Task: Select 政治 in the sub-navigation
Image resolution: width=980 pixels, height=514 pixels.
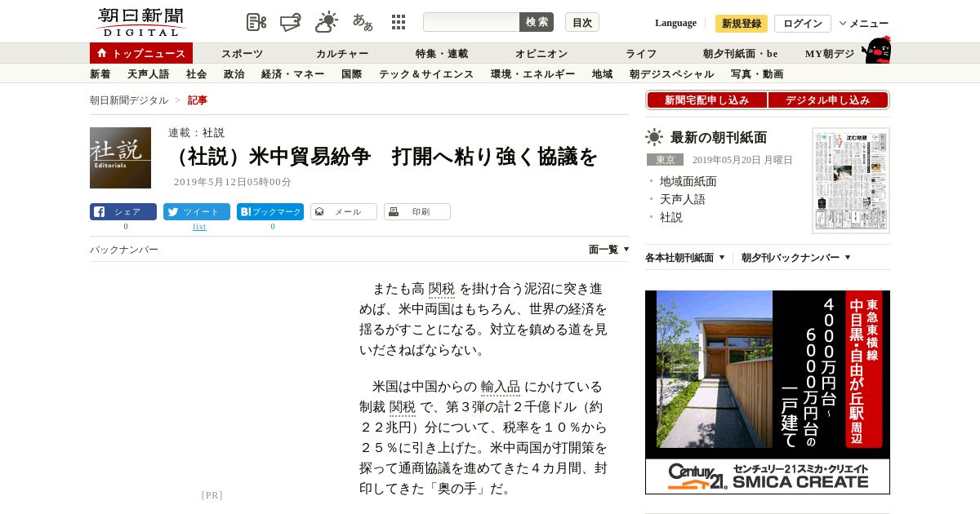Action: pos(234,74)
